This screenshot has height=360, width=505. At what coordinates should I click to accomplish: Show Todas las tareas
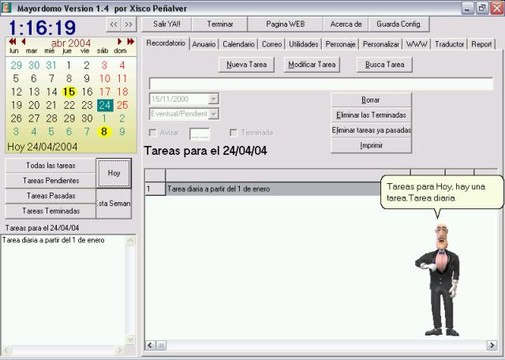click(51, 165)
